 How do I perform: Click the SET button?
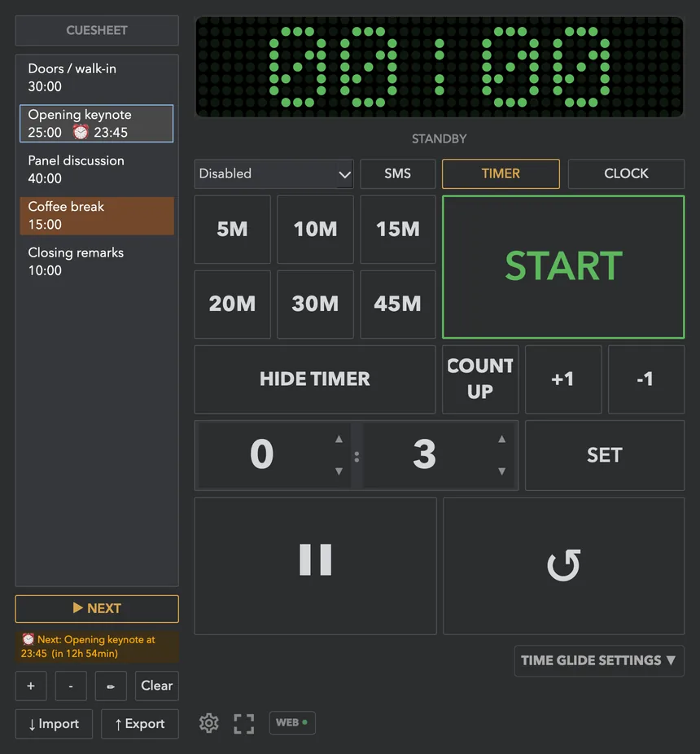pos(605,455)
